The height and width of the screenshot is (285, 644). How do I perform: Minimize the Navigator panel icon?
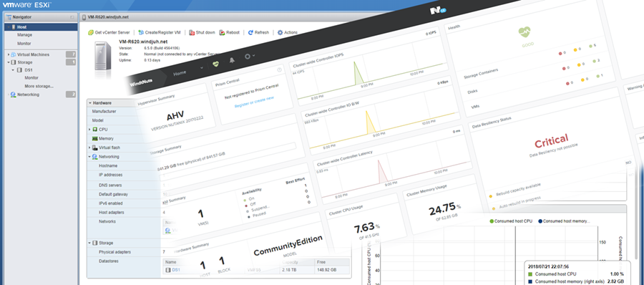(x=72, y=17)
